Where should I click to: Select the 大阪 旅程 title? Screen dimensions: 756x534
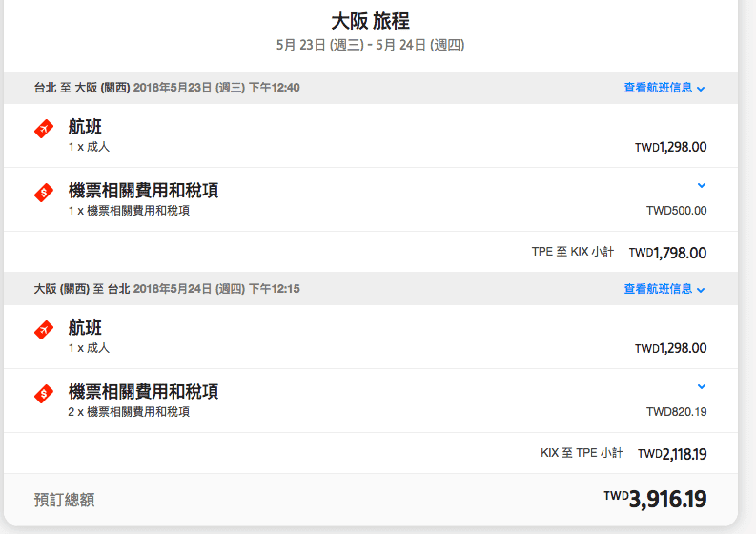[370, 21]
